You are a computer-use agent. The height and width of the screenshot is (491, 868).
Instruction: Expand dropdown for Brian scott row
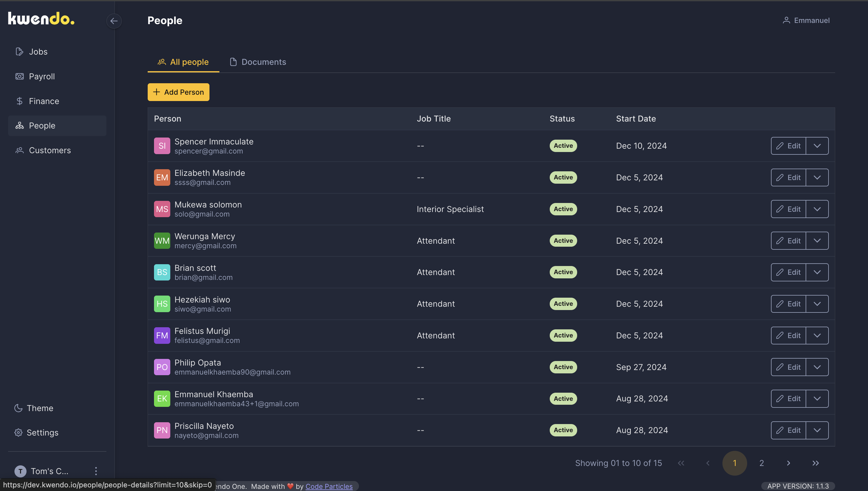point(817,272)
